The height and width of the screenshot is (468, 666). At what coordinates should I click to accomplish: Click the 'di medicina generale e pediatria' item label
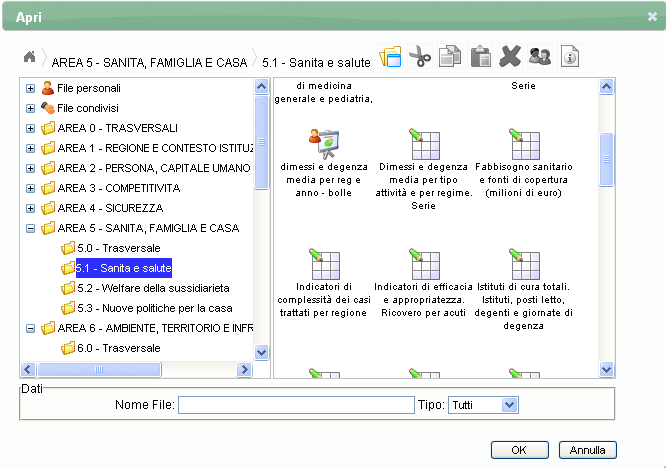324,92
